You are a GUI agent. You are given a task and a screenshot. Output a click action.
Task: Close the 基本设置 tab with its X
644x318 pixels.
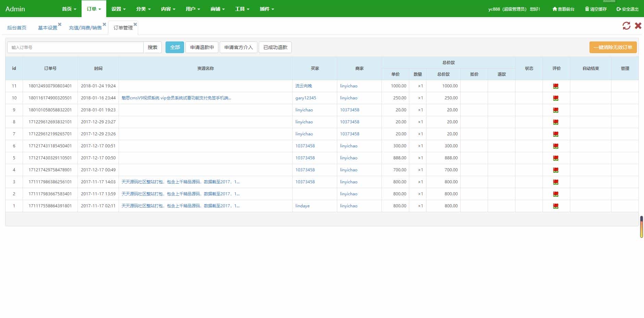(60, 24)
